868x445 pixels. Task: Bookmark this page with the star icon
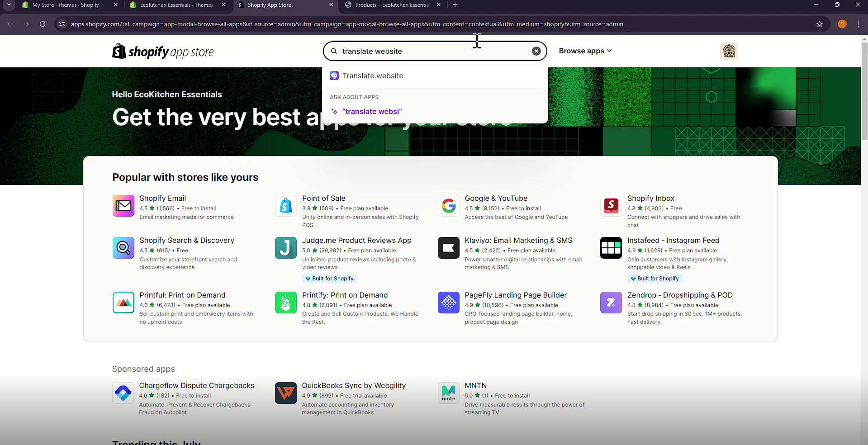820,24
